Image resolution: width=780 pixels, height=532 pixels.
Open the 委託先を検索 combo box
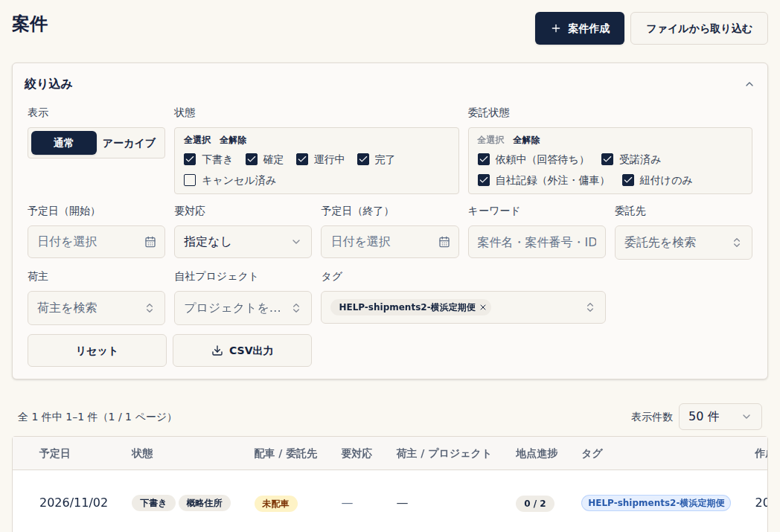point(683,243)
